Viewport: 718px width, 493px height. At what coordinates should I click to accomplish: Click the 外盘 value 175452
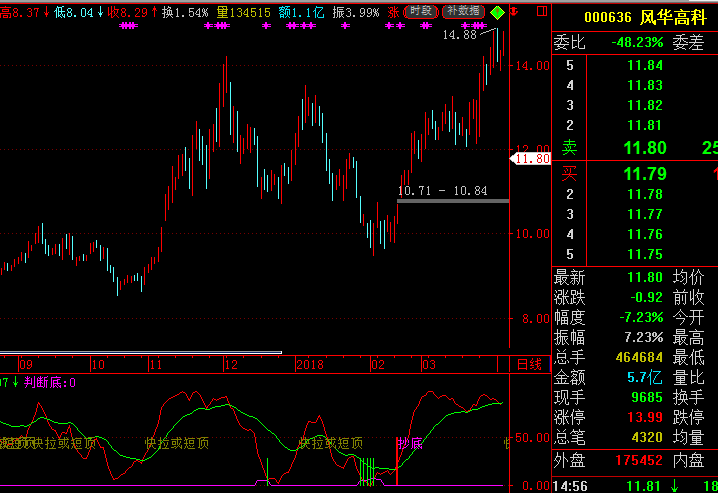639,460
